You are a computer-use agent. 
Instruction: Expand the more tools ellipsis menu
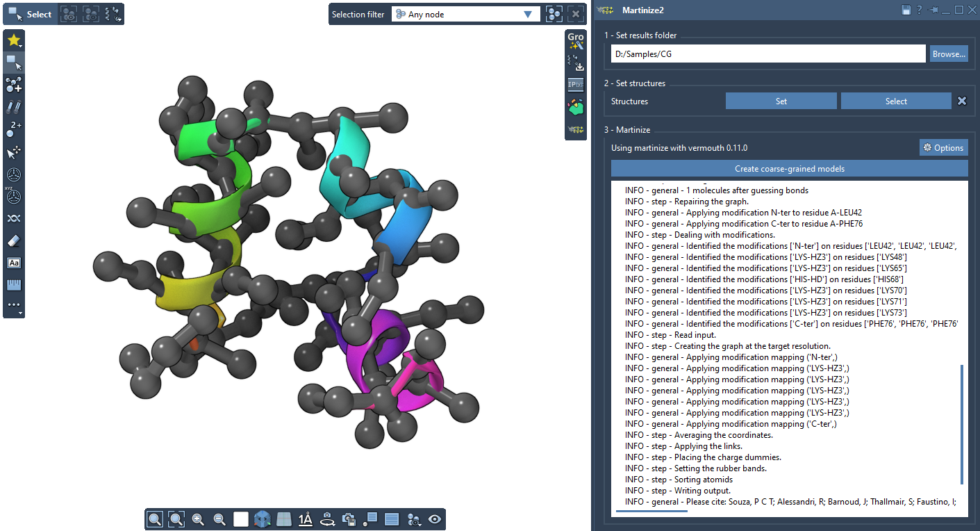14,306
